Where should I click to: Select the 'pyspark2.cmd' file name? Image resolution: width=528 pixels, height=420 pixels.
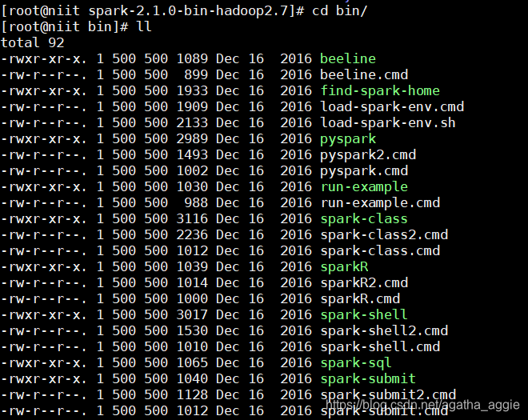(x=368, y=154)
